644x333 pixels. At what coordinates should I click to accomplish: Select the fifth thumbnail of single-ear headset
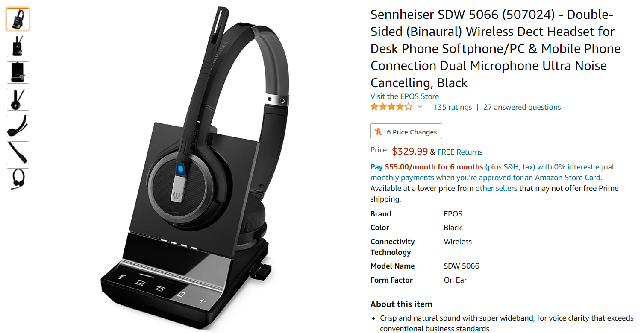[18, 126]
